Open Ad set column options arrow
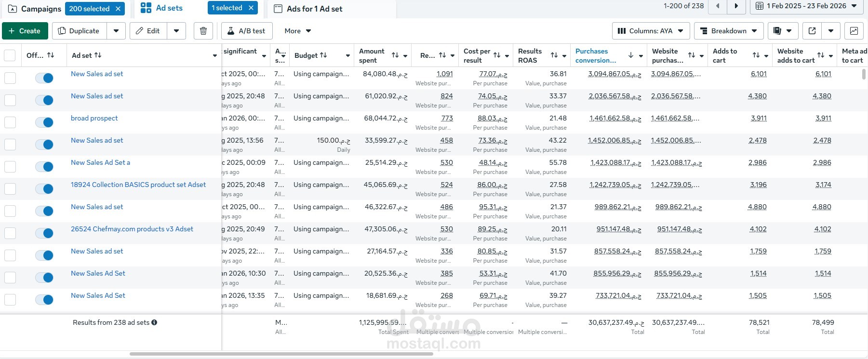Image resolution: width=868 pixels, height=359 pixels. click(215, 56)
